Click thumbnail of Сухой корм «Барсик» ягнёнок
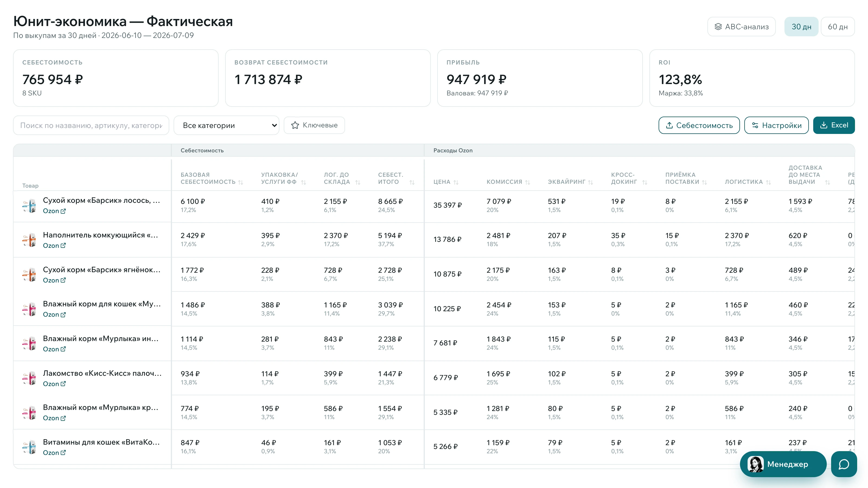The width and height of the screenshot is (868, 488). tap(29, 275)
